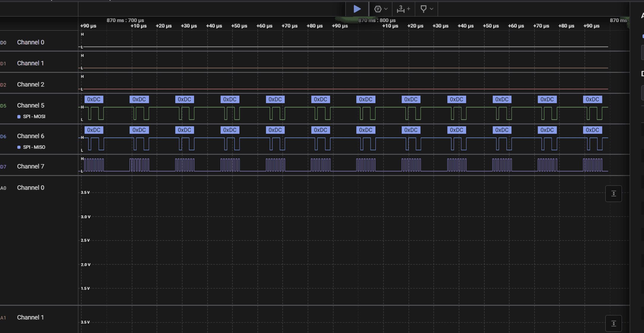
Task: Click first 0xDC bubble on MOSI row
Action: (94, 100)
